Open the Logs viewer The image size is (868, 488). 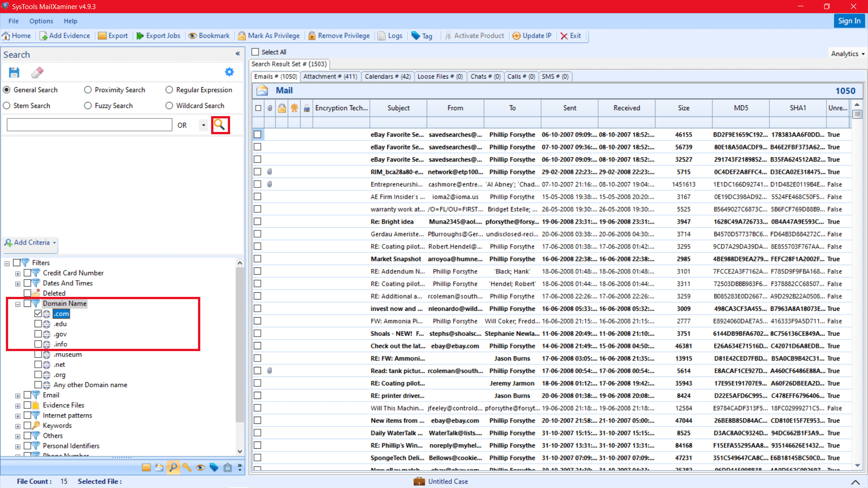click(x=390, y=36)
